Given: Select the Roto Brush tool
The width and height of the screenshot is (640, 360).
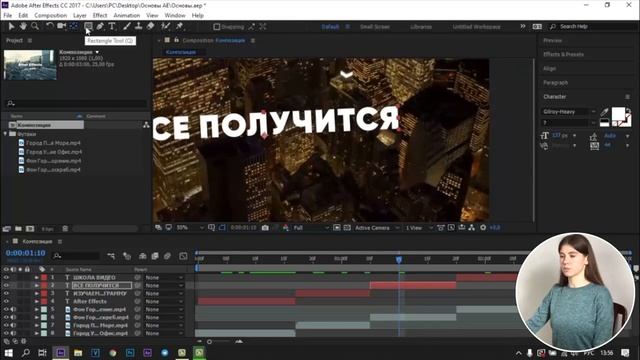Looking at the screenshot, I should (x=165, y=26).
